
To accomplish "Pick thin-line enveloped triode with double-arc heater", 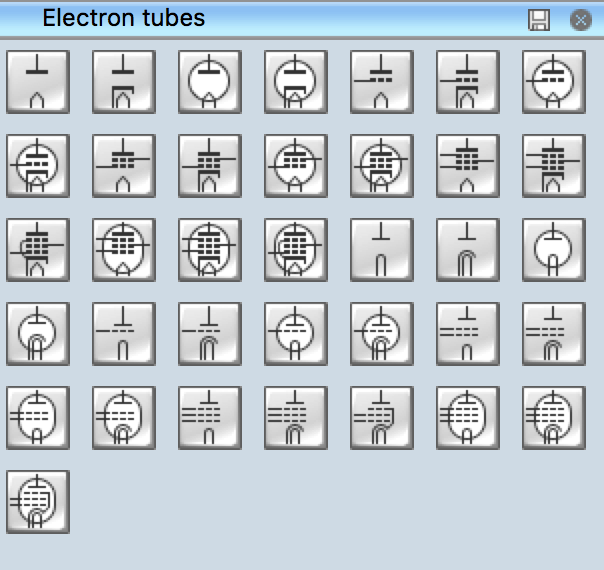I will point(381,334).
